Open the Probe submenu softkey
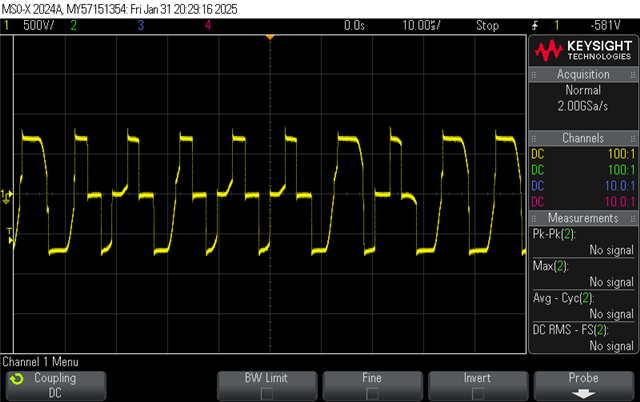 [x=584, y=386]
